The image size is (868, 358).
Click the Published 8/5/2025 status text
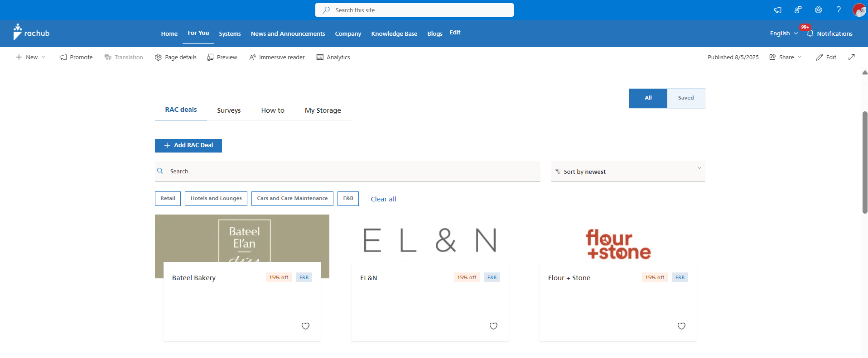tap(733, 57)
